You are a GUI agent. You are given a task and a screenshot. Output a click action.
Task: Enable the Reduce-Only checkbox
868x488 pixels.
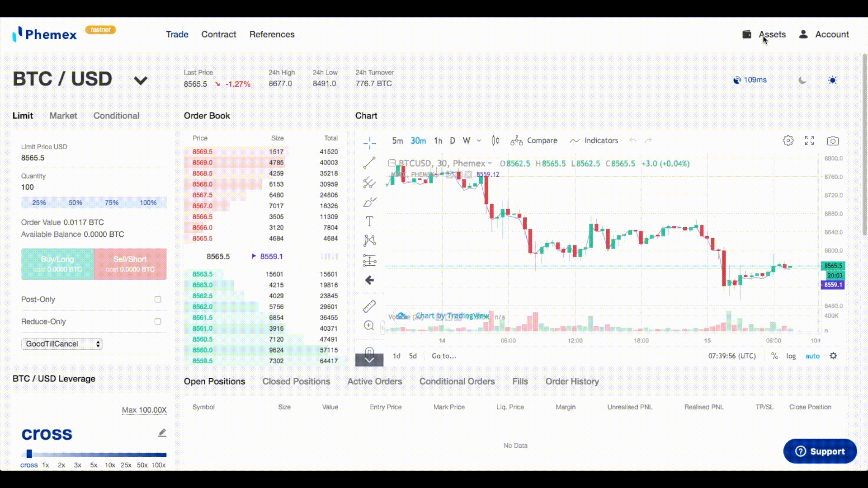pyautogui.click(x=158, y=322)
